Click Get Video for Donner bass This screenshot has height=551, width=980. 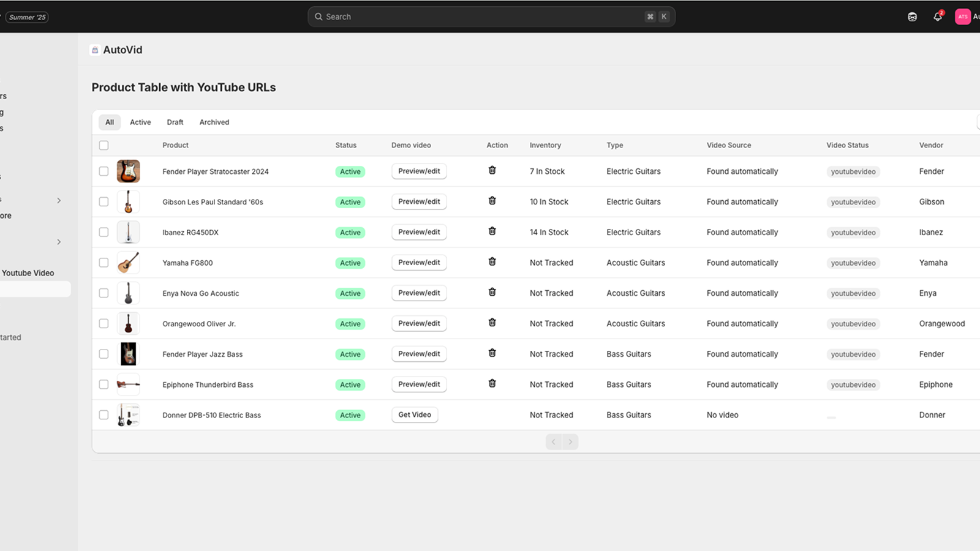414,414
